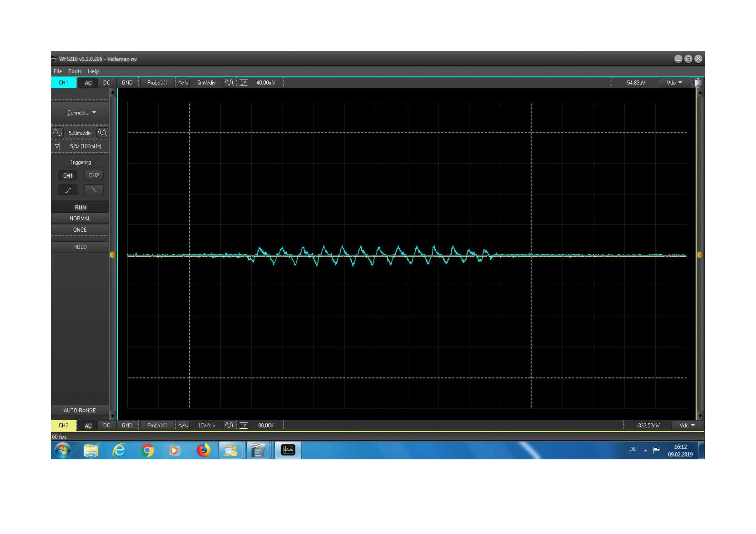The height and width of the screenshot is (534, 756).
Task: Open the Tools menu
Action: click(x=75, y=71)
